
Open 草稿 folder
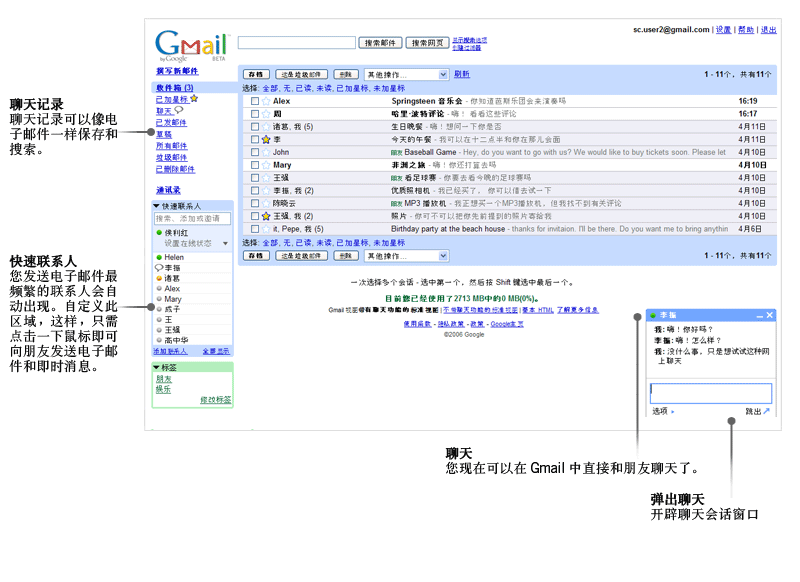164,134
